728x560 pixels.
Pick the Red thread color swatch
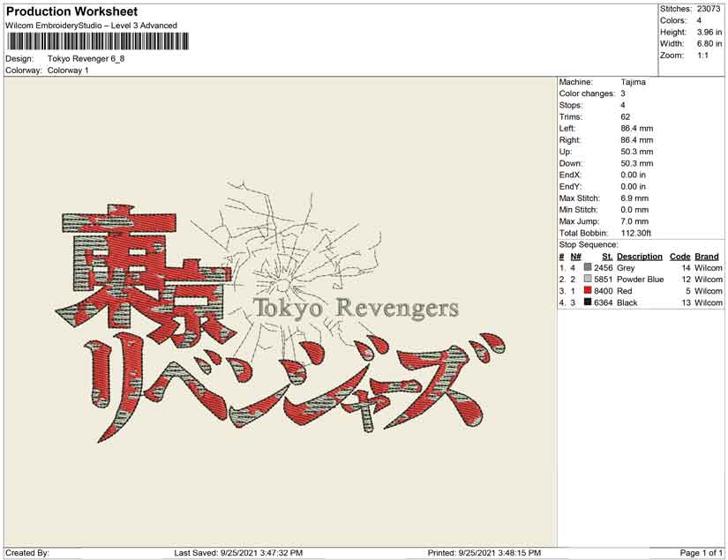click(588, 291)
